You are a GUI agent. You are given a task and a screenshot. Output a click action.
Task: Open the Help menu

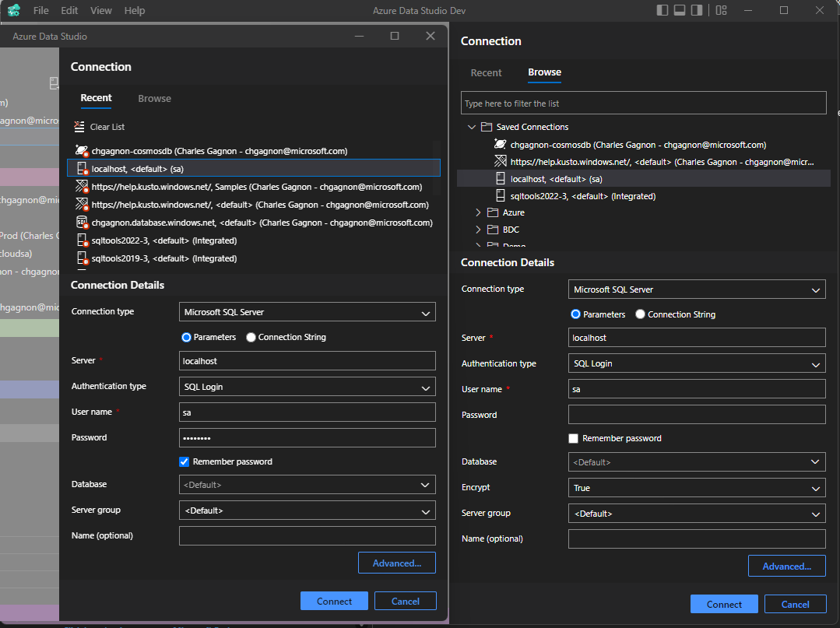point(134,10)
